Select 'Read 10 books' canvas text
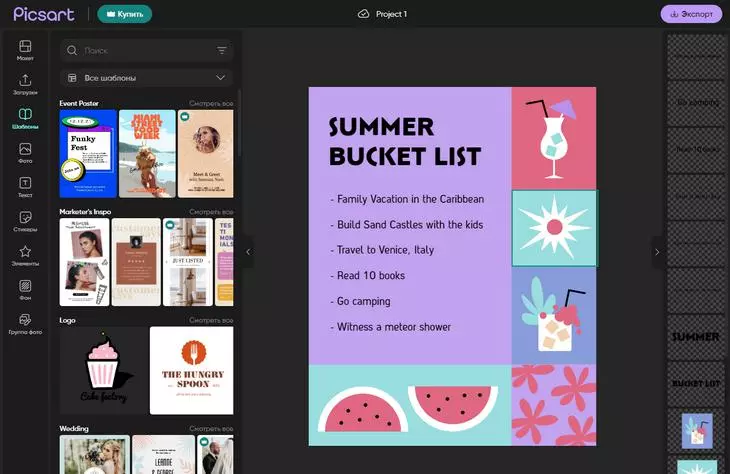 (x=368, y=276)
